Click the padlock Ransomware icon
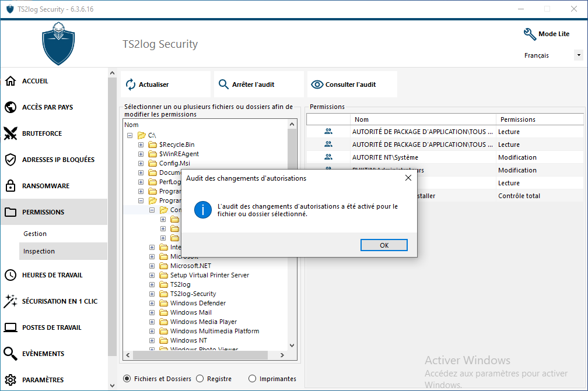The image size is (588, 391). (x=10, y=185)
